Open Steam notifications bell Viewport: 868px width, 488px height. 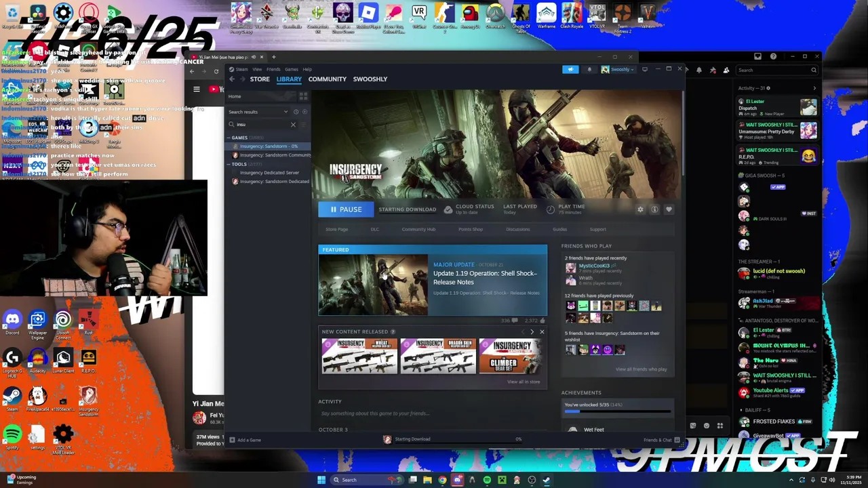[589, 69]
